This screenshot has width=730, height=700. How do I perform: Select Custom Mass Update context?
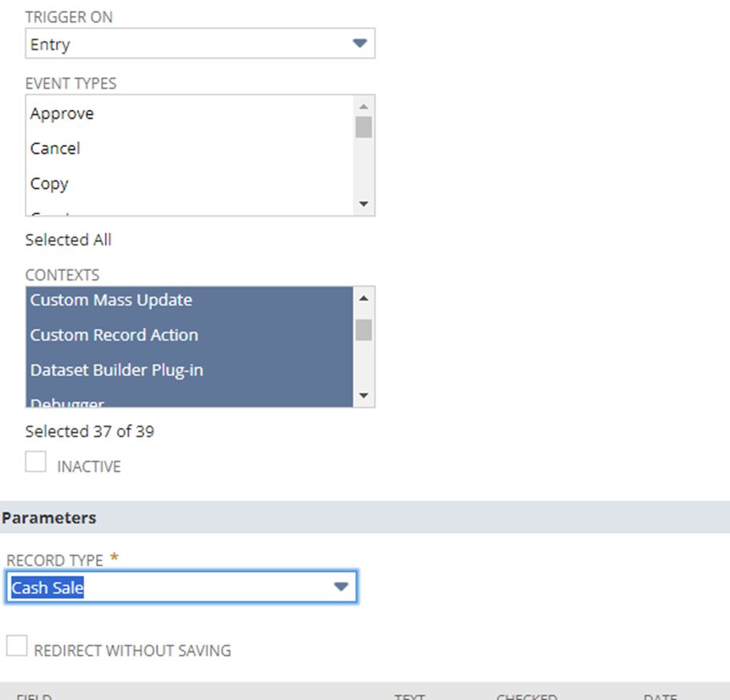tap(111, 300)
